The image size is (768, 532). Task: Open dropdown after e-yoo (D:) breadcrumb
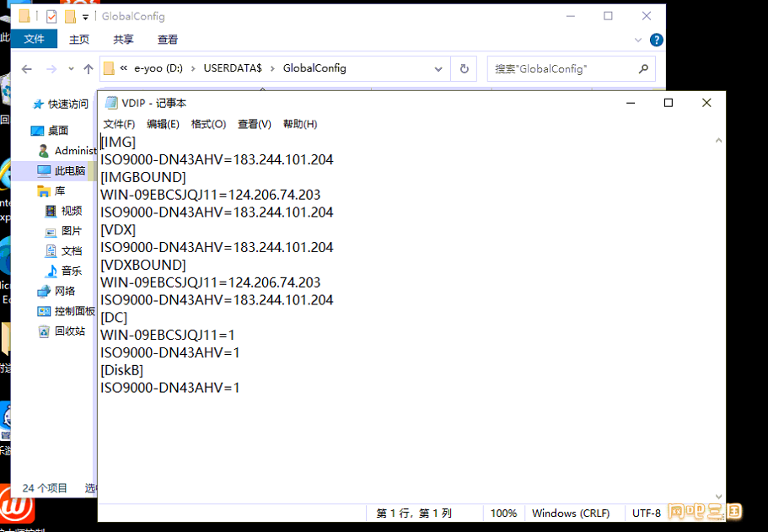coord(193,68)
